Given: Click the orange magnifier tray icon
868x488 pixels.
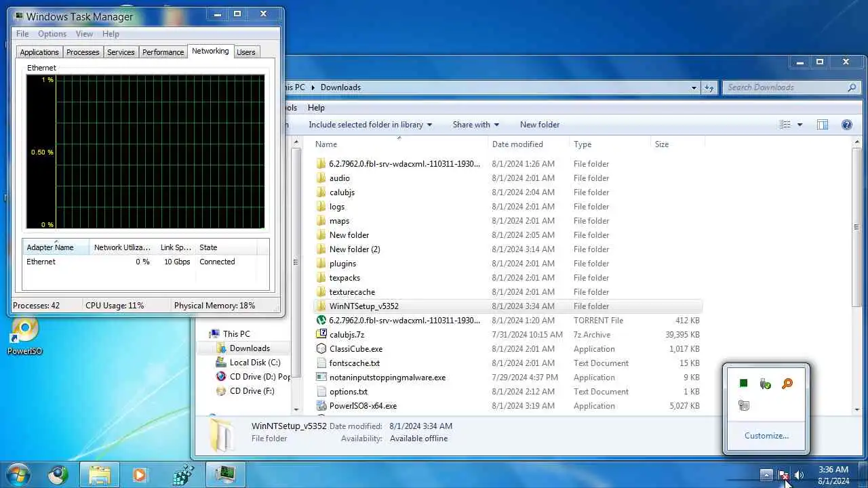Looking at the screenshot, I should click(x=787, y=384).
